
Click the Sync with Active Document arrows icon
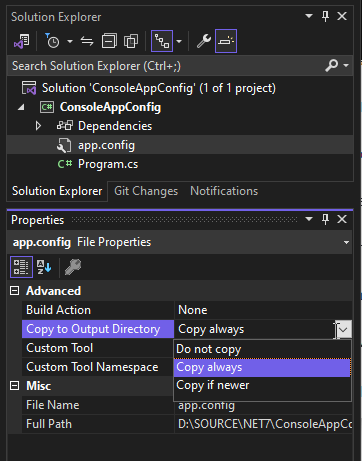87,41
